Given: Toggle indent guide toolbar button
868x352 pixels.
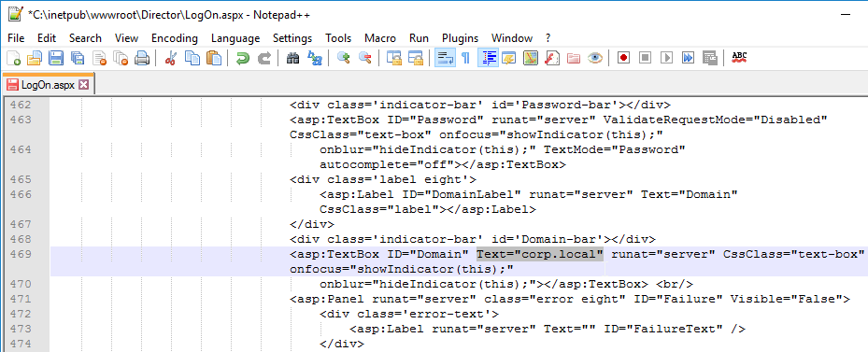Looking at the screenshot, I should point(488,58).
